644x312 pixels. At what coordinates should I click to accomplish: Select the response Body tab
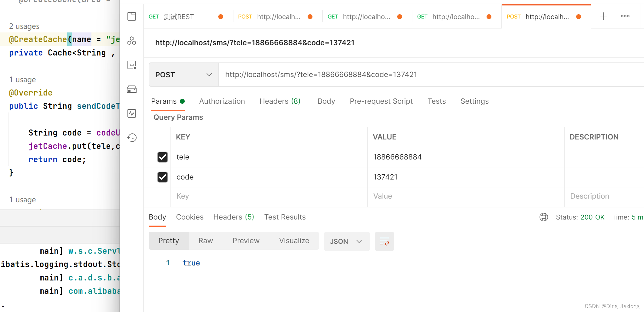[157, 217]
